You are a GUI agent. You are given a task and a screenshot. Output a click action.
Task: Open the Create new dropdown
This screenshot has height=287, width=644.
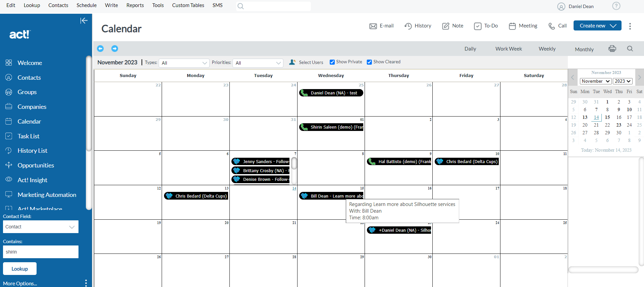pyautogui.click(x=597, y=25)
